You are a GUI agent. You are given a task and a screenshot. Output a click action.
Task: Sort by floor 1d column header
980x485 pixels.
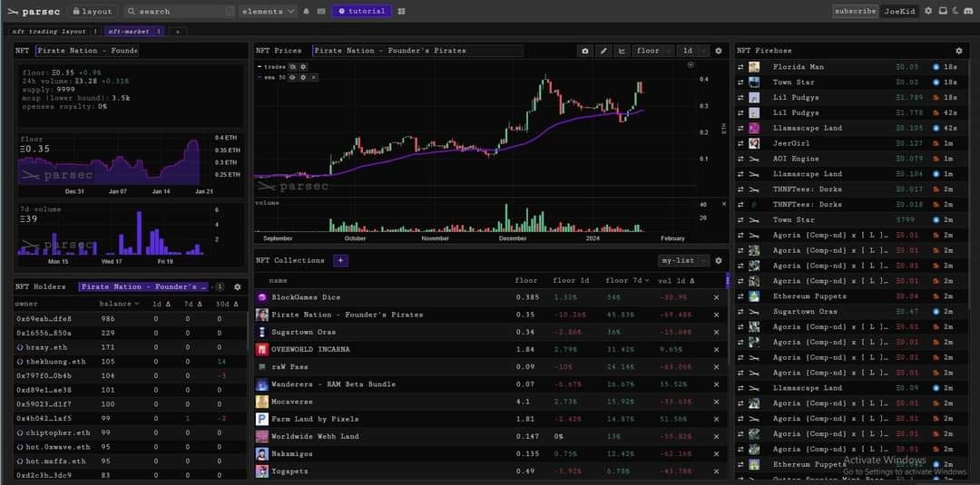[x=572, y=280]
